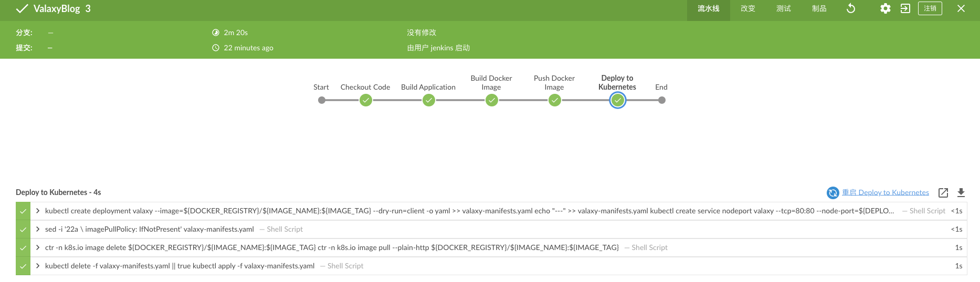This screenshot has width=980, height=282.
Task: Switch to the 改变 tab
Action: [x=748, y=9]
